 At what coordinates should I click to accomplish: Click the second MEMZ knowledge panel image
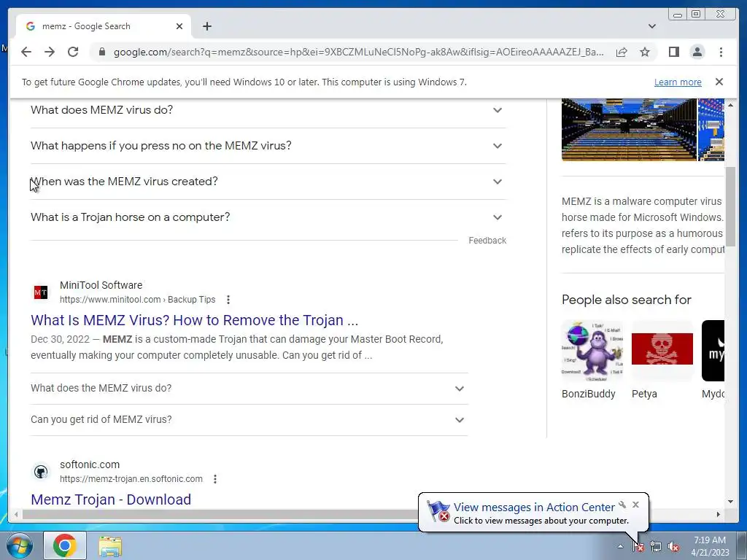tap(711, 130)
